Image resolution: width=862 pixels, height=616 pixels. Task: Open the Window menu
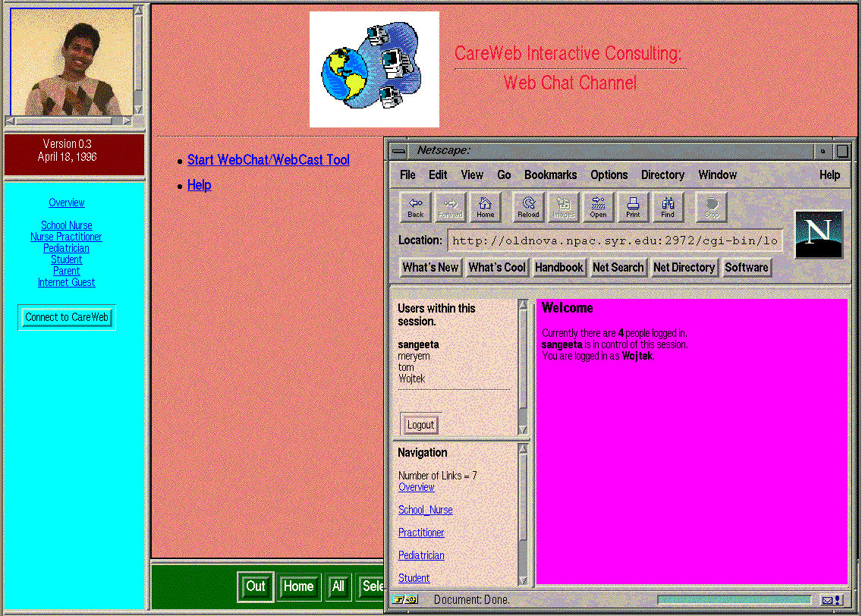click(x=717, y=174)
